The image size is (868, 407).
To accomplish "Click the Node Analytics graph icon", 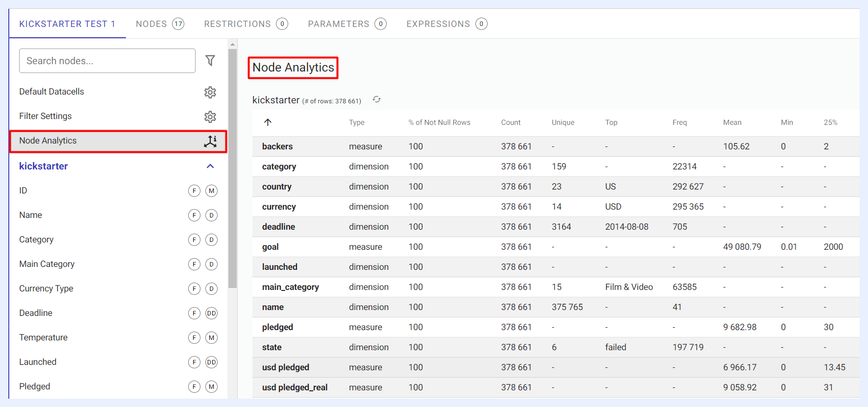I will (x=210, y=141).
